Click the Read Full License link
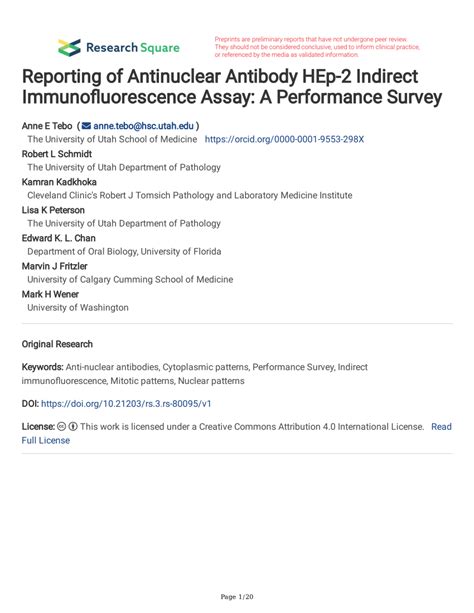Screen dimensions: 474x613 (237, 433)
